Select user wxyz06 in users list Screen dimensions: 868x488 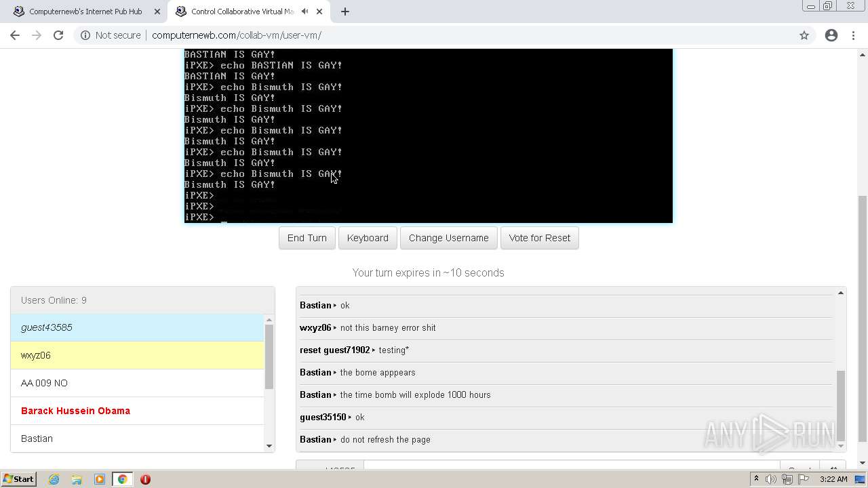[137, 355]
